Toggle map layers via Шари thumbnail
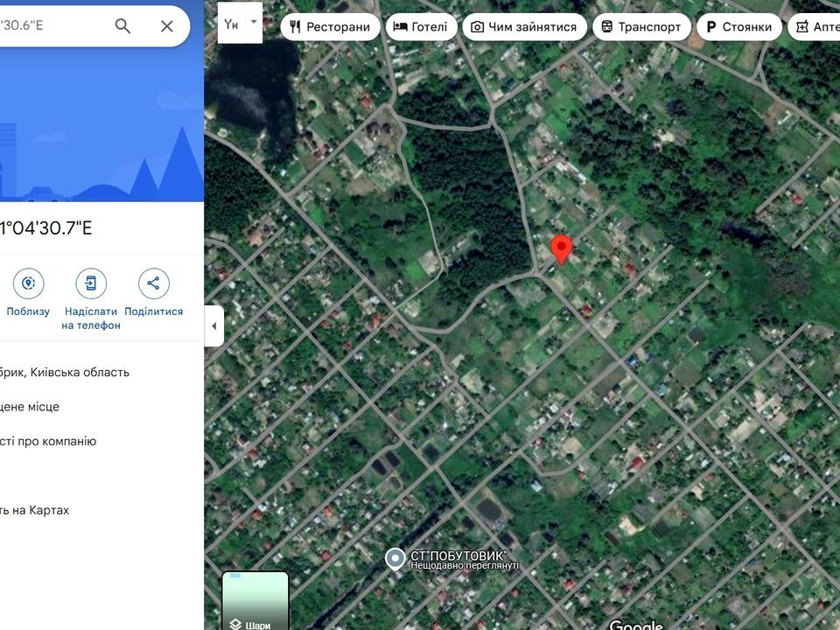840x630 pixels. [x=255, y=600]
